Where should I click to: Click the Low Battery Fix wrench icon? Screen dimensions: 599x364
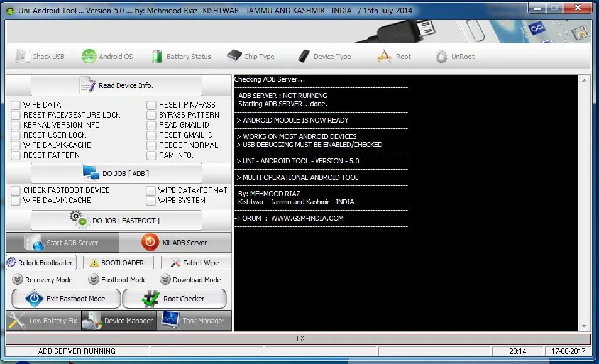(x=16, y=321)
